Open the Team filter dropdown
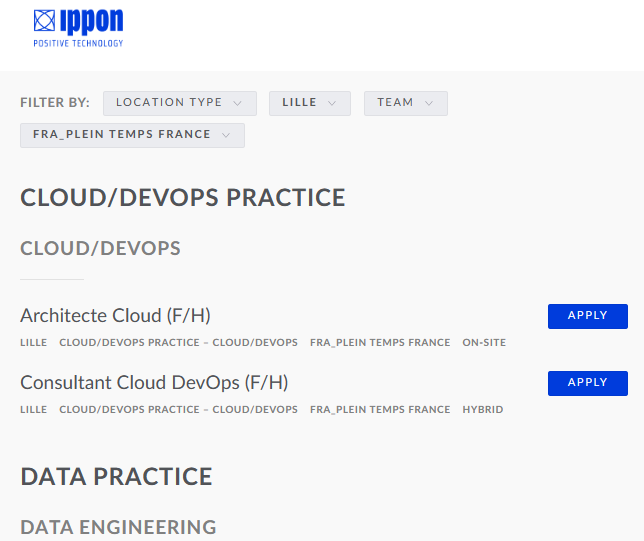644x541 pixels. pos(405,103)
